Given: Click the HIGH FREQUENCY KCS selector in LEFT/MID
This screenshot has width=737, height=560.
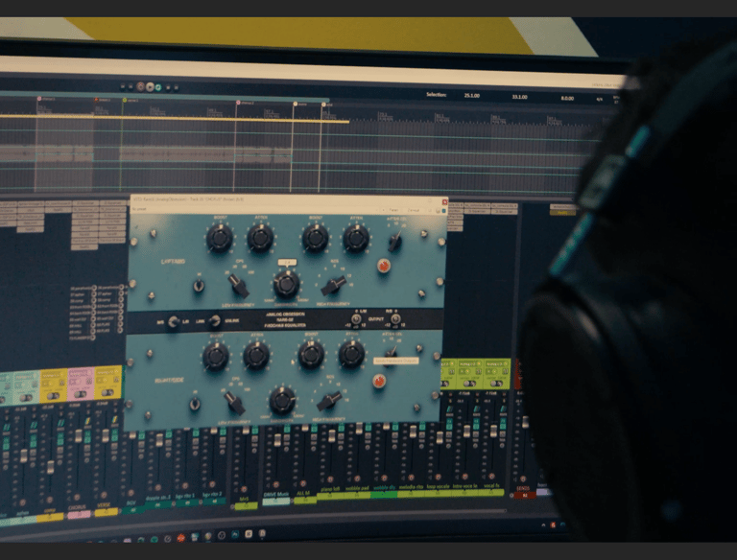Looking at the screenshot, I should [333, 286].
